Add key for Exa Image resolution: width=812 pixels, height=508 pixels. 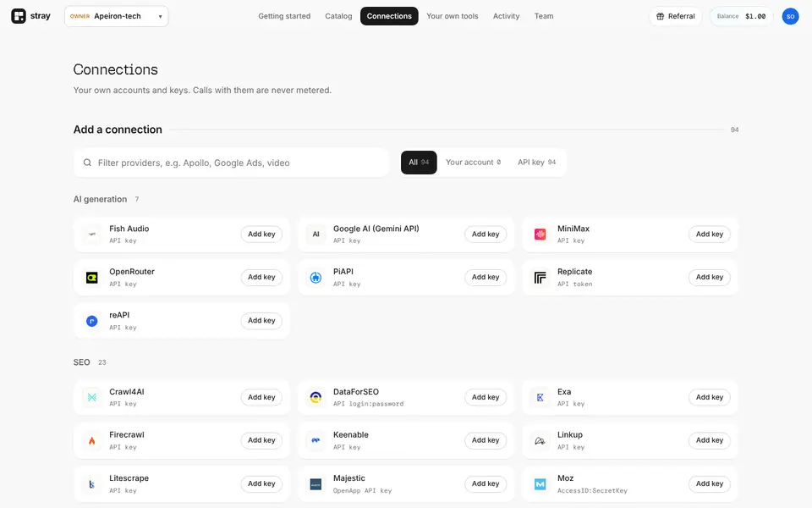click(x=710, y=397)
